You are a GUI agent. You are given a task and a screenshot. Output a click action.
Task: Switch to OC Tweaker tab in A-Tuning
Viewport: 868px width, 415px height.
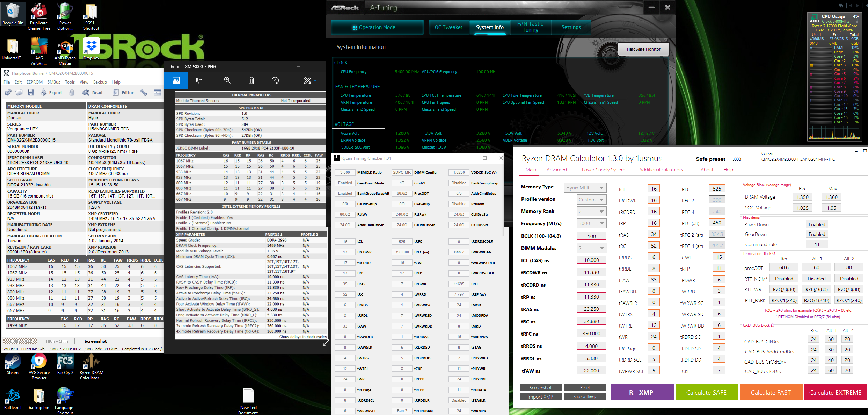pos(448,27)
